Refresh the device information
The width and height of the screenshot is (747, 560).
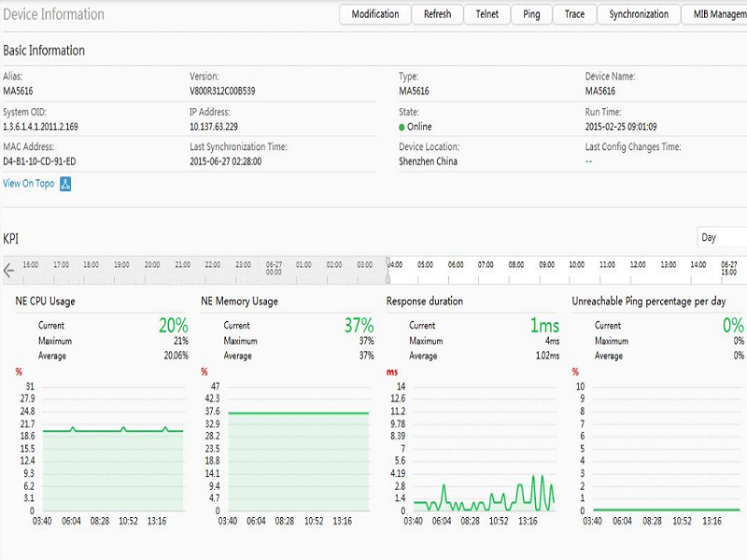click(x=437, y=14)
